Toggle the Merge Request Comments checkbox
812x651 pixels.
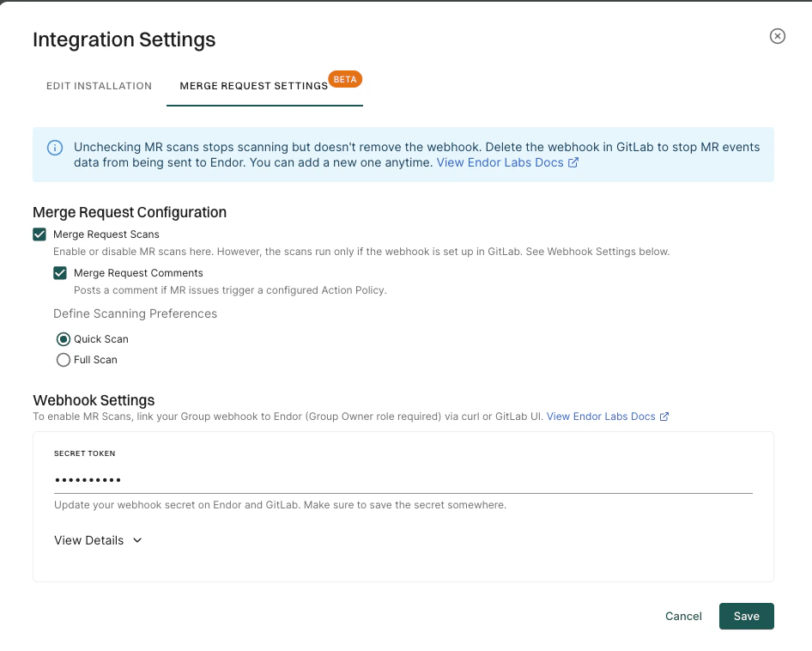coord(60,272)
